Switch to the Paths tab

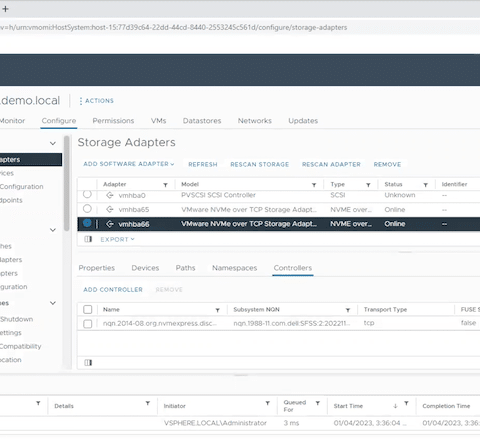pyautogui.click(x=185, y=268)
